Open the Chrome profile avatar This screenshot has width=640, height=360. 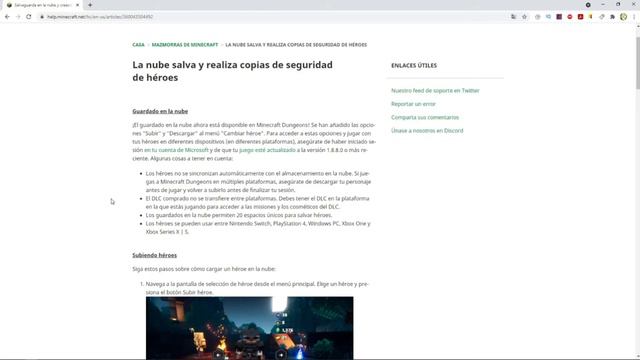tap(623, 17)
